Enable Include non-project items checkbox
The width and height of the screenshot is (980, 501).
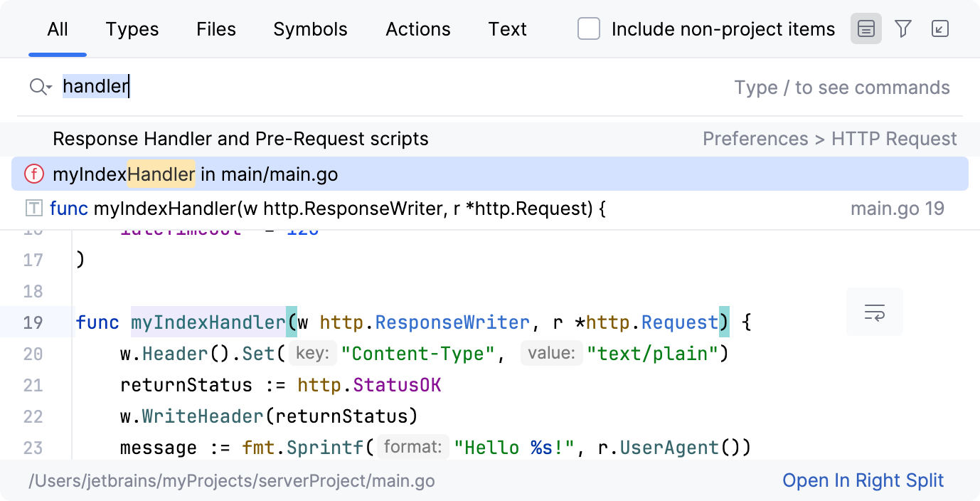coord(589,29)
